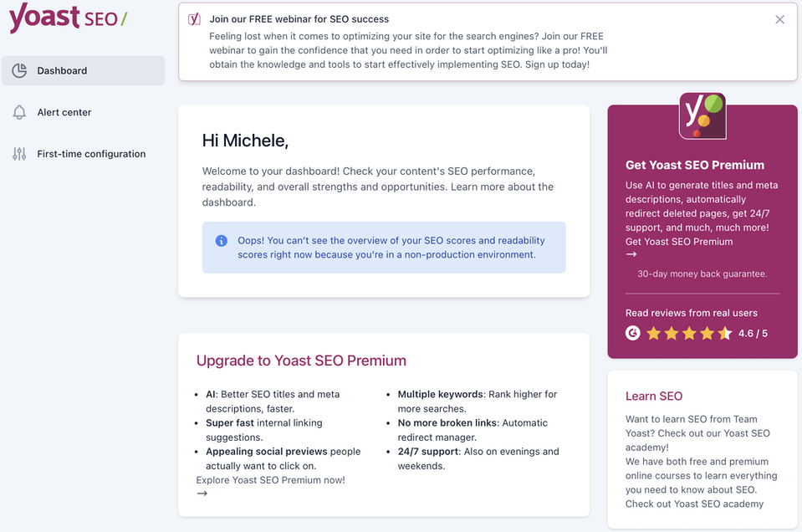The height and width of the screenshot is (532, 802).
Task: Click the Oops non-production environment notice
Action: (384, 248)
